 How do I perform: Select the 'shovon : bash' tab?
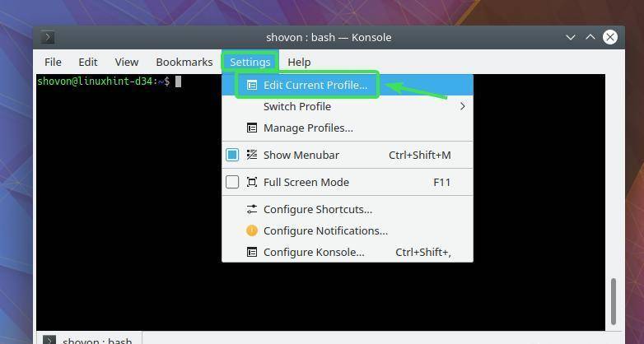coord(90,339)
